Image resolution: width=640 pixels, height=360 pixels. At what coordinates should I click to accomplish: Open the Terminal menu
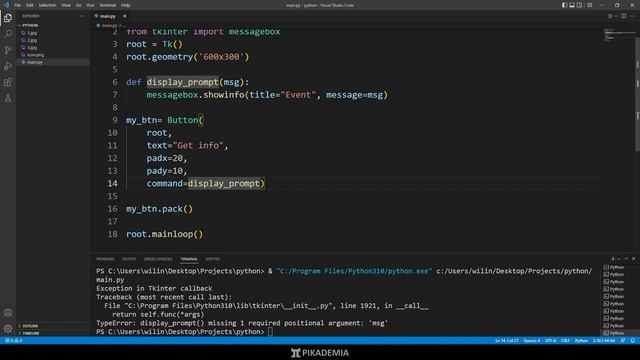pos(108,5)
